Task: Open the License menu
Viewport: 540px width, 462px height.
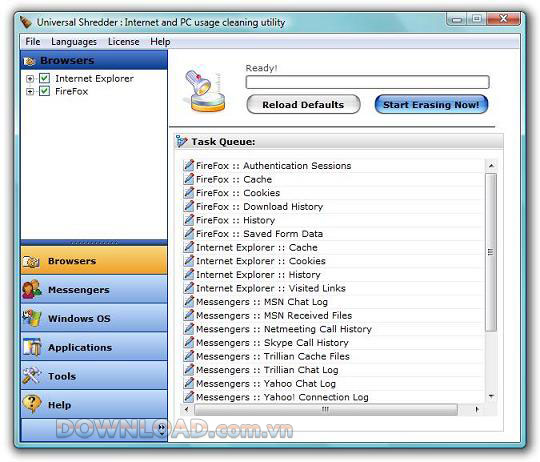Action: click(124, 42)
